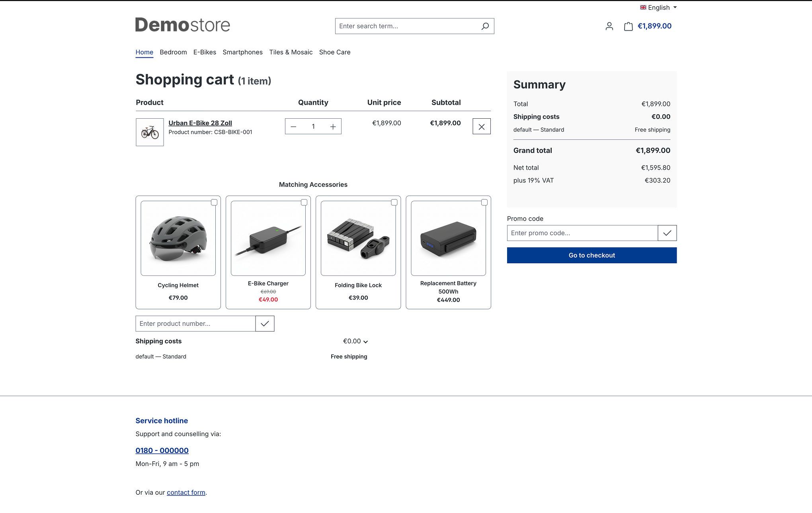The height and width of the screenshot is (513, 812).
Task: Remove Urban E-Bike from cart
Action: (482, 127)
